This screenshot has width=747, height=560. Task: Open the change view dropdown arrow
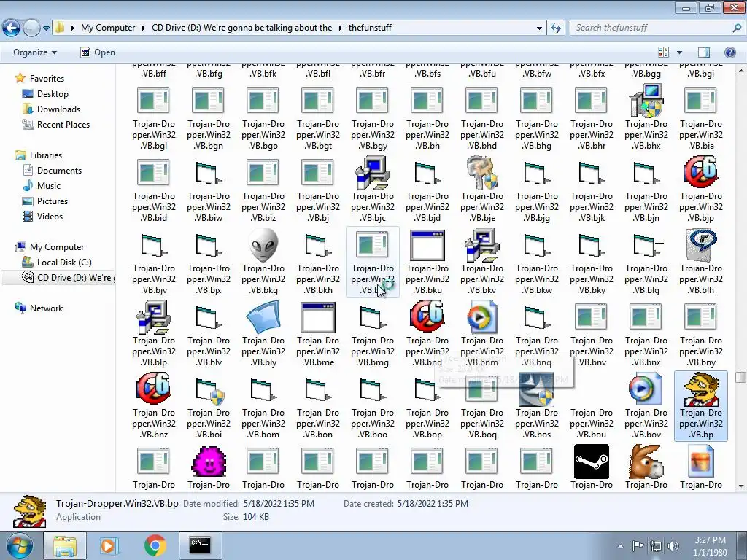[679, 52]
